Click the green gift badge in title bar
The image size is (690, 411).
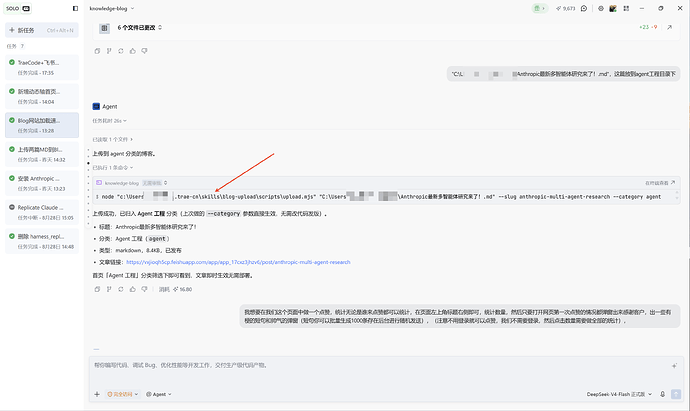[540, 8]
